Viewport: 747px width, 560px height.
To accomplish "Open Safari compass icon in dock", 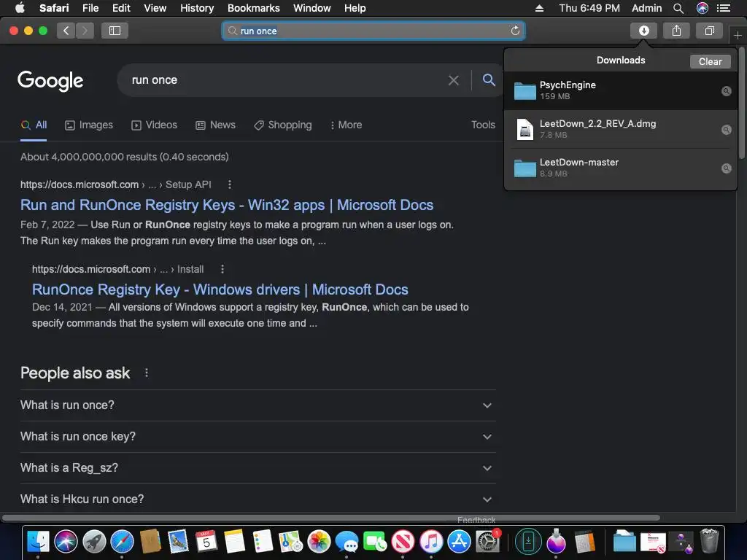I will 123,542.
